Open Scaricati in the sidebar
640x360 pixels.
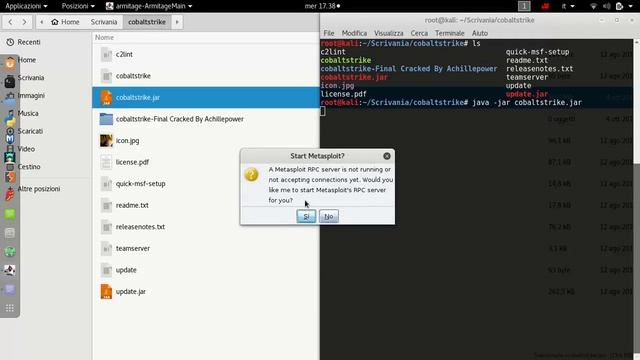pos(30,131)
